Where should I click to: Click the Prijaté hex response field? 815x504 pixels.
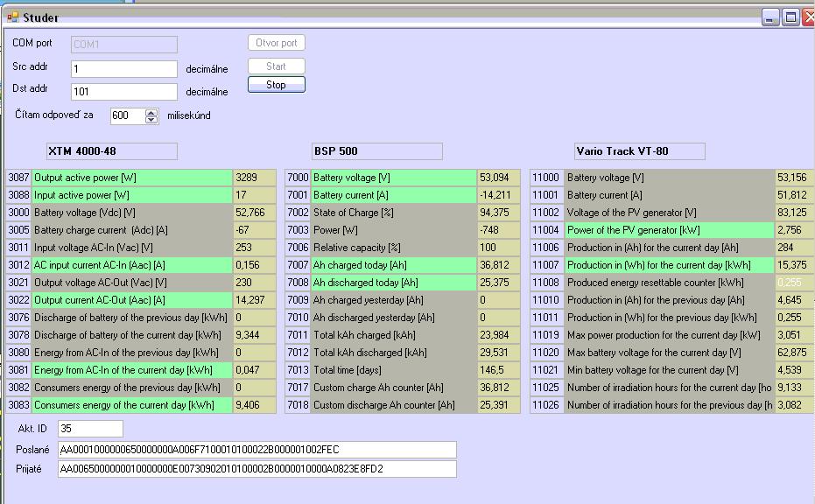[x=256, y=469]
